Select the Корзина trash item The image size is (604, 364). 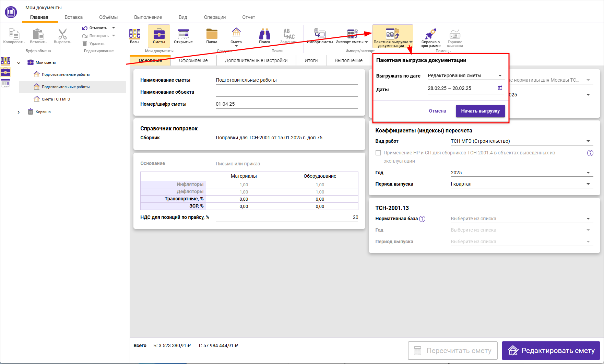click(x=43, y=112)
